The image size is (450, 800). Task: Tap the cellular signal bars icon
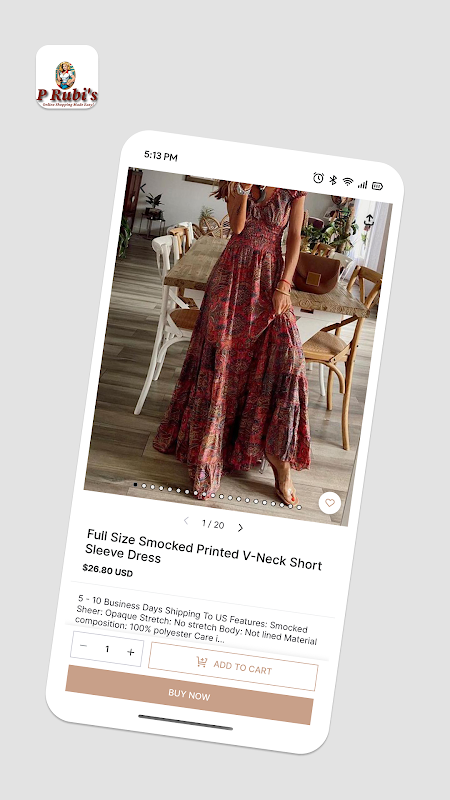(362, 184)
